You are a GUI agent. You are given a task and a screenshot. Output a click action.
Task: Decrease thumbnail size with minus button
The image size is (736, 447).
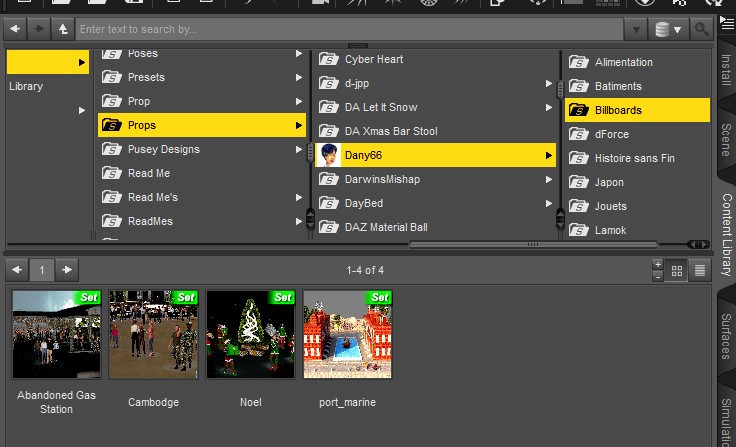click(x=658, y=276)
